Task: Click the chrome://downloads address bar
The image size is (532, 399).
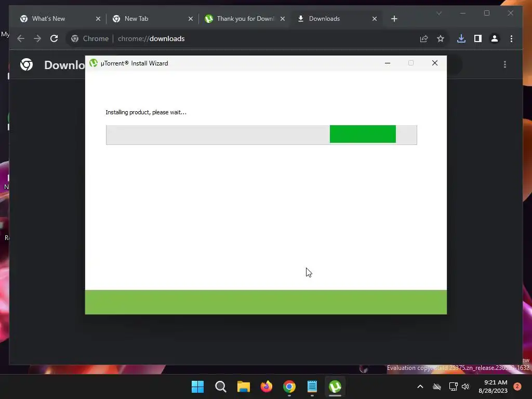Action: pyautogui.click(x=258, y=38)
